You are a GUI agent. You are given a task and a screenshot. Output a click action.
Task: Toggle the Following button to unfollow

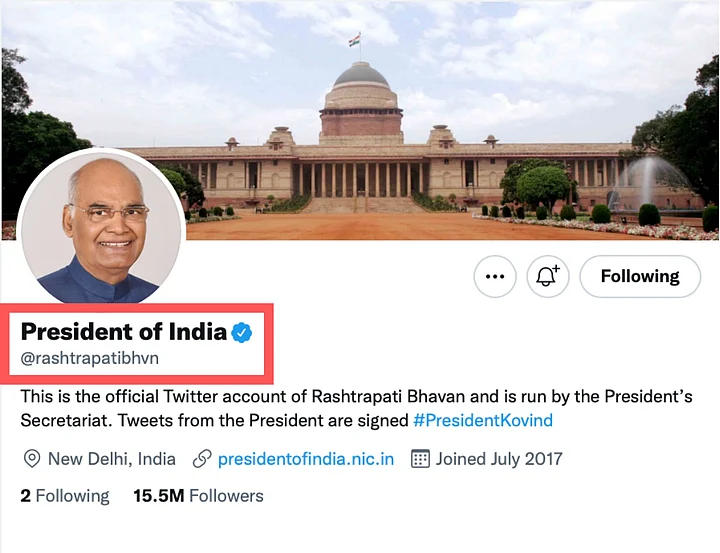coord(639,276)
